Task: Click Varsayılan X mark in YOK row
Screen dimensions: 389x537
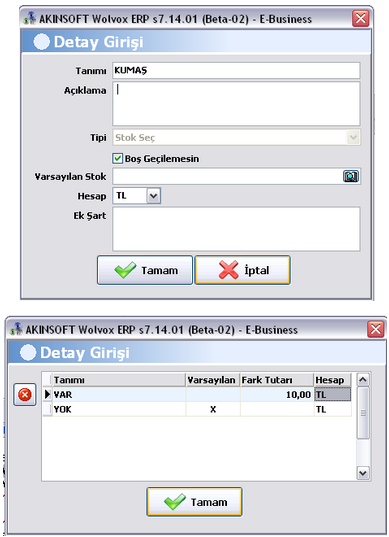Action: tap(213, 409)
